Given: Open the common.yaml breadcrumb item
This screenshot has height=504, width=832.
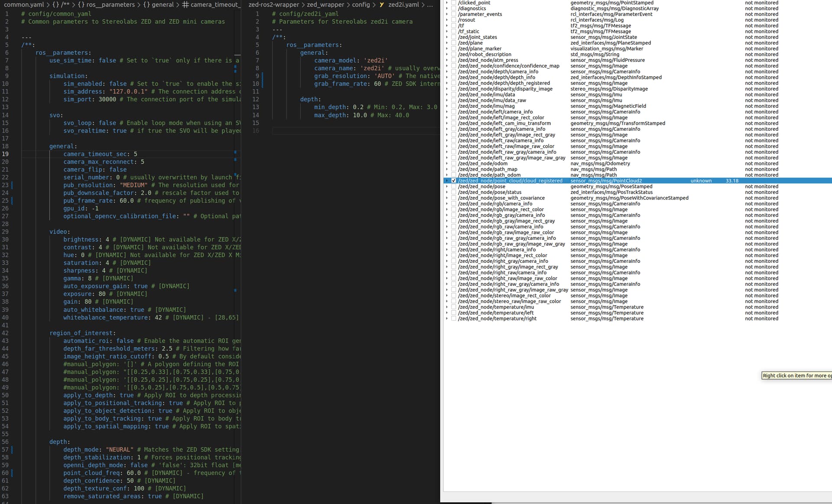Looking at the screenshot, I should coord(24,5).
